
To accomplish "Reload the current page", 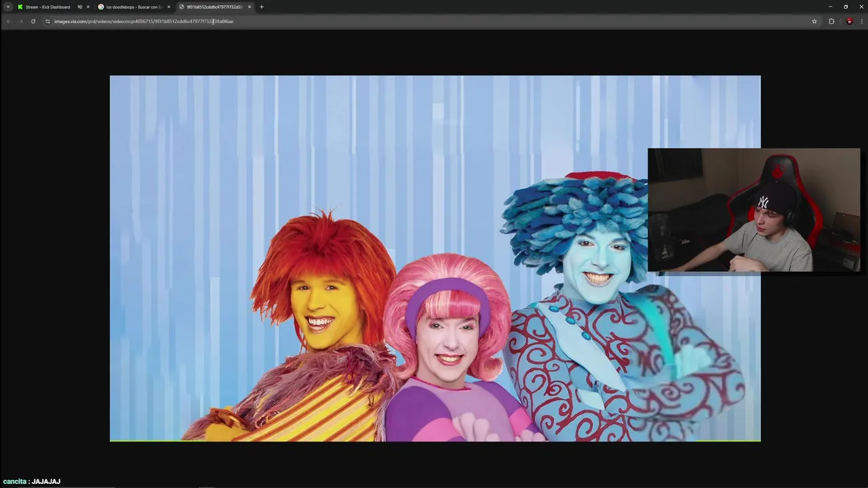I will [33, 21].
